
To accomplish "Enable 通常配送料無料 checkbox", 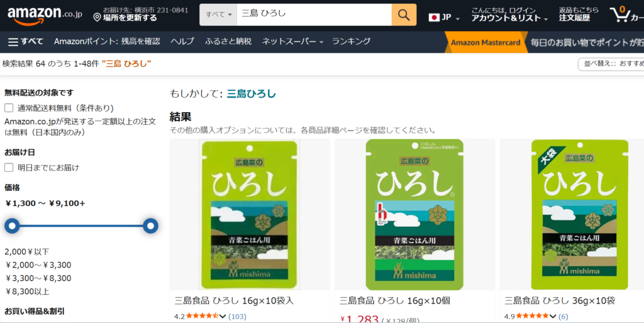I will 9,108.
